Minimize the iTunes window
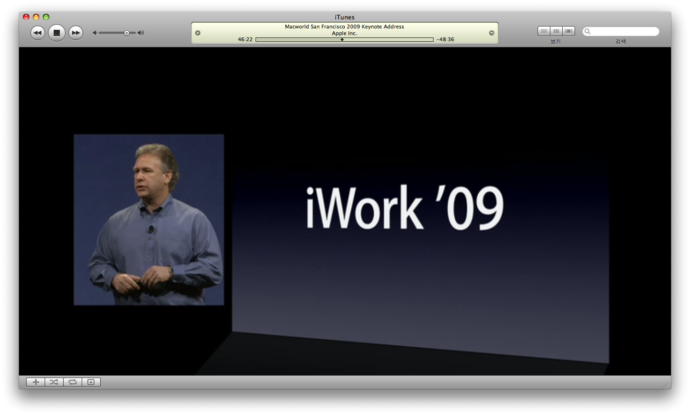690x415 pixels. (x=36, y=17)
